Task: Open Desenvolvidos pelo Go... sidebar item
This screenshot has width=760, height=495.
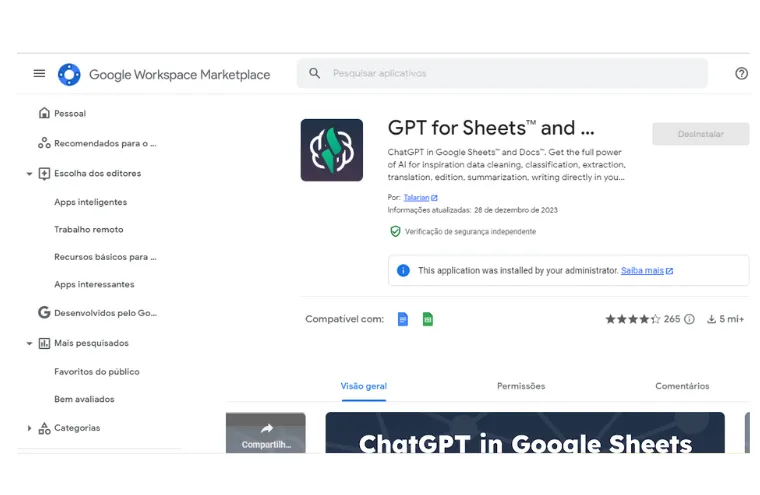Action: [105, 313]
